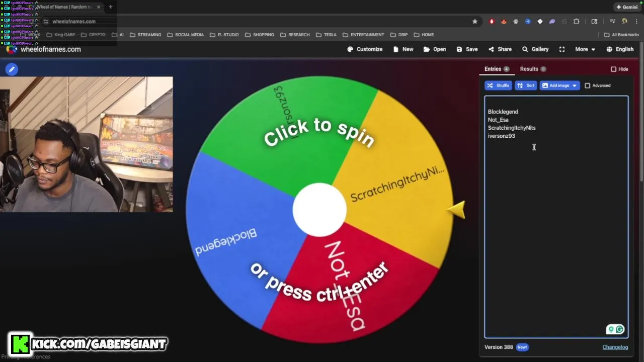The image size is (644, 362).
Task: Select the ScratchingItchyNits entry text
Action: pyautogui.click(x=512, y=128)
